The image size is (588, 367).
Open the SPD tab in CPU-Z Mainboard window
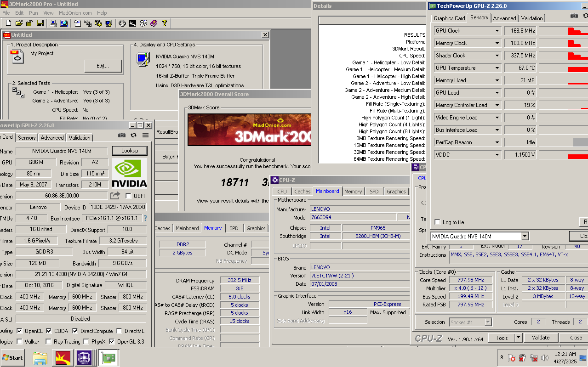point(374,192)
